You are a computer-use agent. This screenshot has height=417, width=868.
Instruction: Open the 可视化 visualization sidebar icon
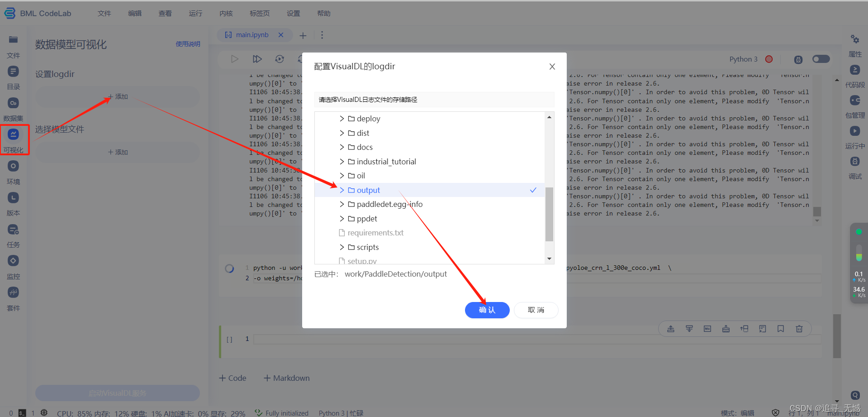click(13, 134)
